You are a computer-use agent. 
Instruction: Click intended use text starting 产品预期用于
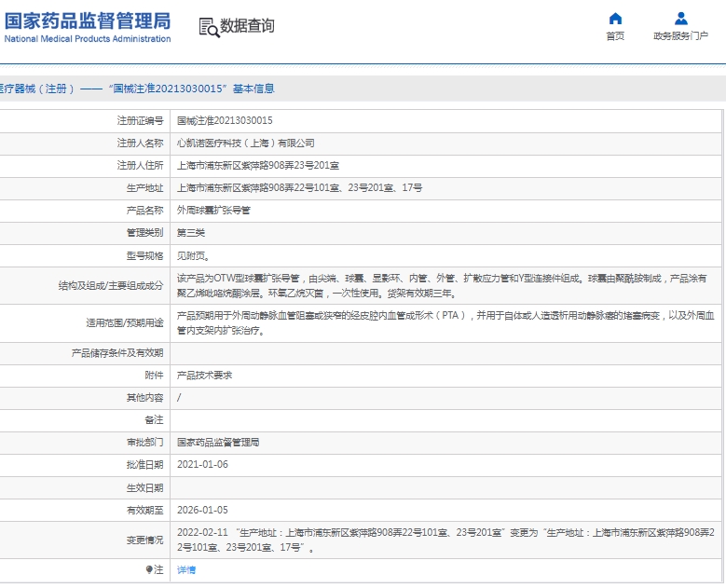click(x=445, y=323)
